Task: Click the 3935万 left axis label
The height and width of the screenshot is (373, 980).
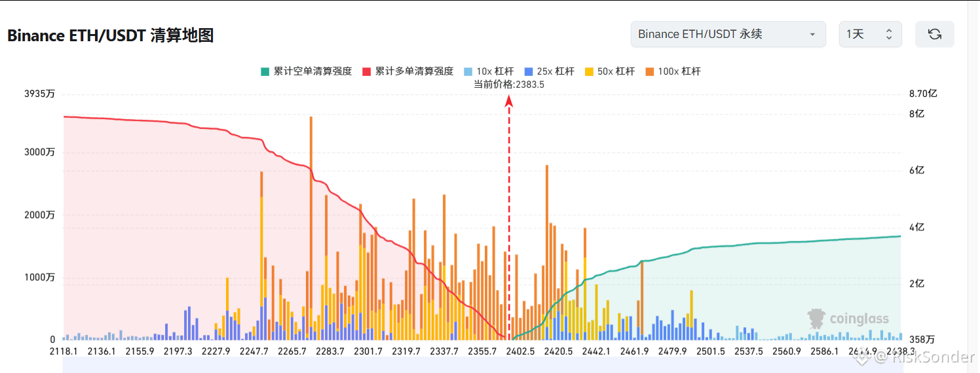Action: pos(41,94)
